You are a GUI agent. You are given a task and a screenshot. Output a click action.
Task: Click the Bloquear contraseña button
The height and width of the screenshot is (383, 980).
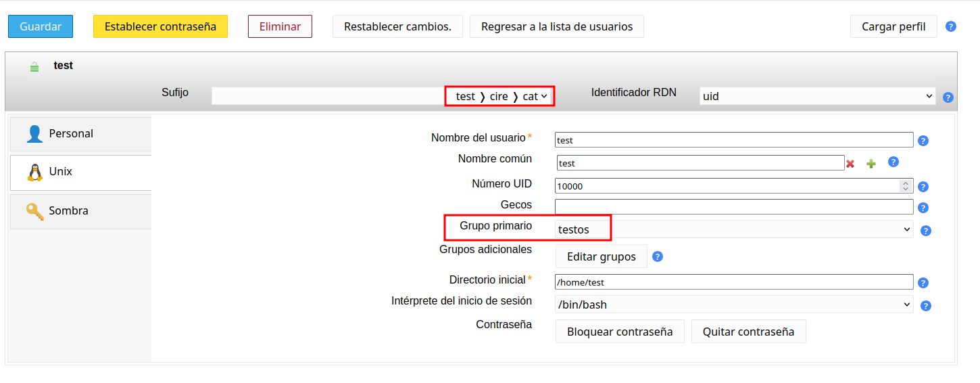[620, 332]
